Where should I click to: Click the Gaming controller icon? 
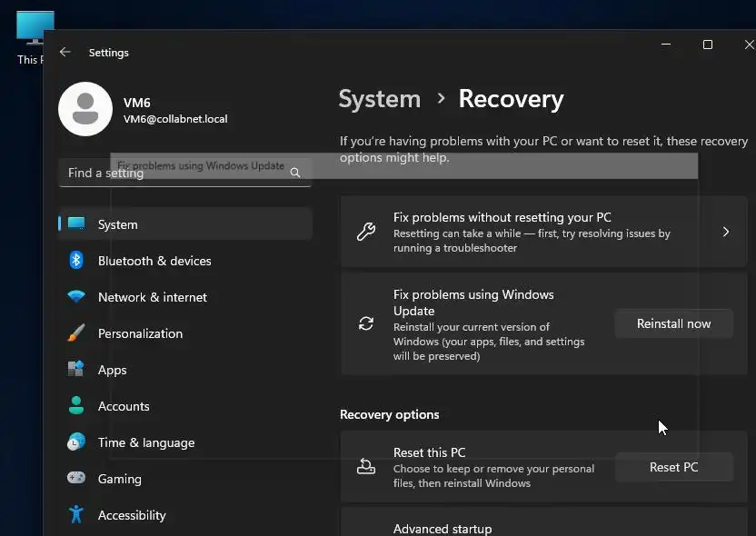pyautogui.click(x=76, y=478)
